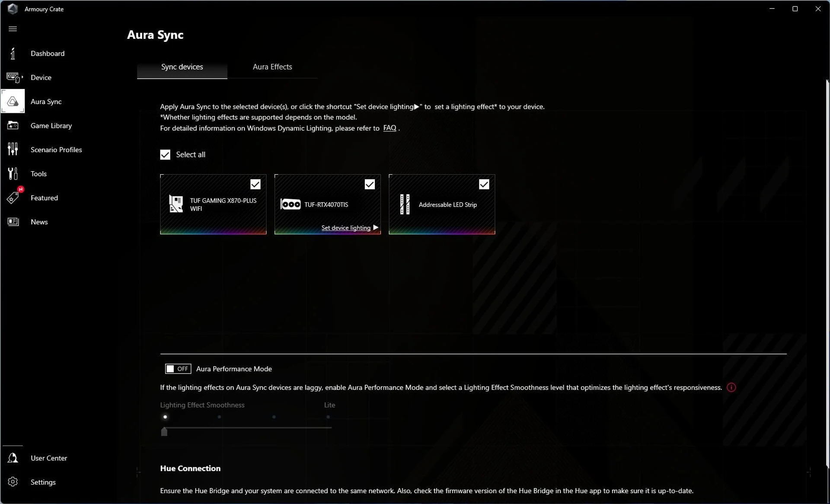Click the second smoothness level dot
This screenshot has width=830, height=504.
click(x=219, y=417)
